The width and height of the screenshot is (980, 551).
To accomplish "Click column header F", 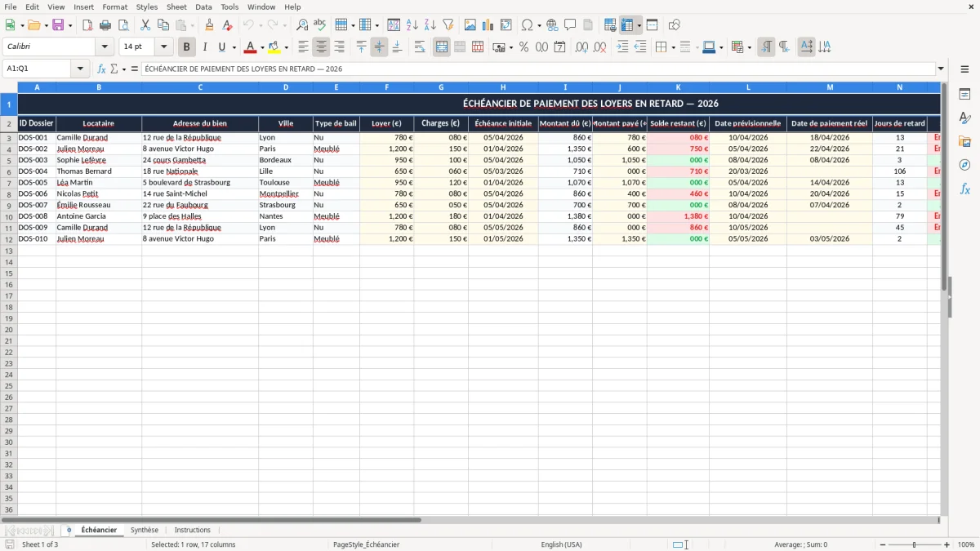I will 386,87.
